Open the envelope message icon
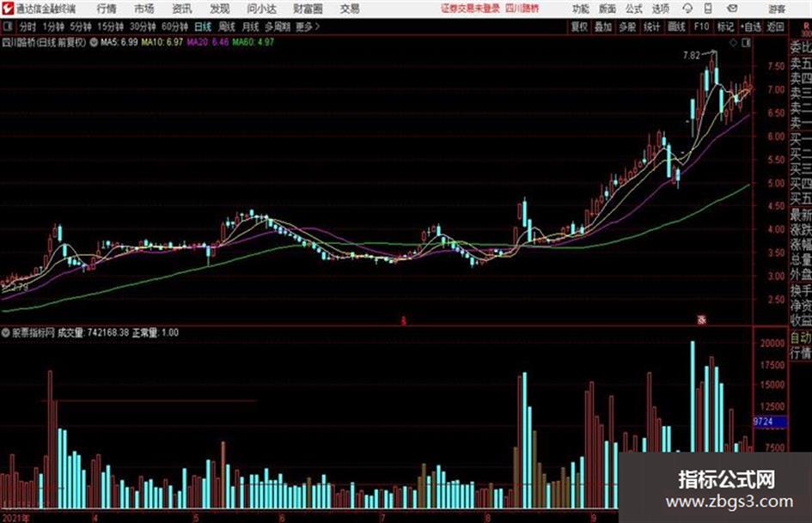Screen dimensions: 812x523 732,9
